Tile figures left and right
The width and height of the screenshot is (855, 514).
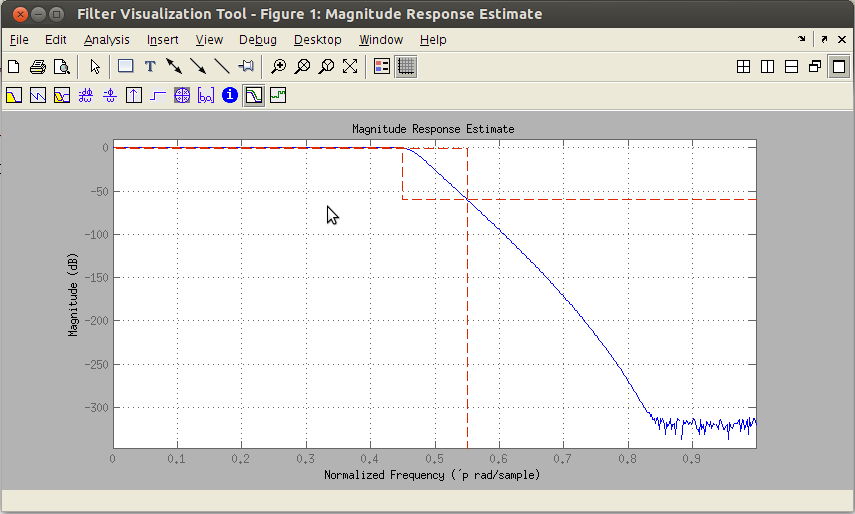coord(767,66)
